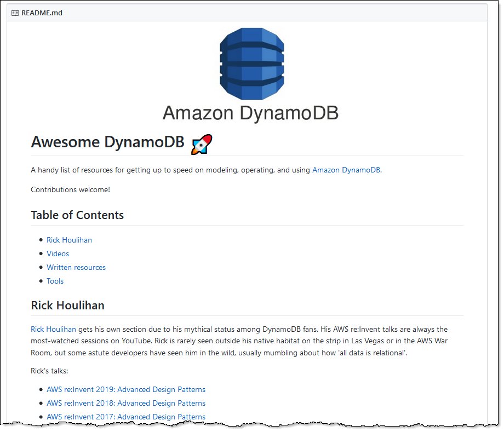Screen dimensions: 504x432
Task: Click the large Amazon DynamoDB title text
Action: pyautogui.click(x=250, y=113)
